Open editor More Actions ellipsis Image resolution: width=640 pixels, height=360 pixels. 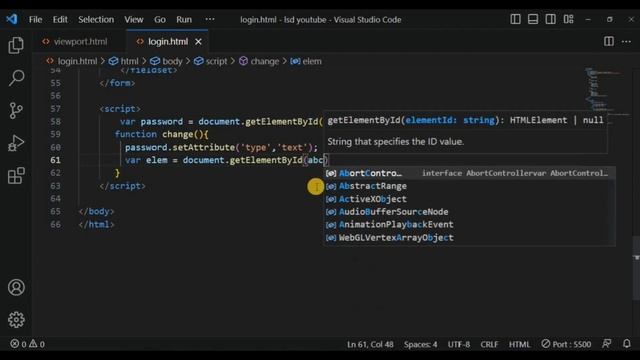coord(626,41)
